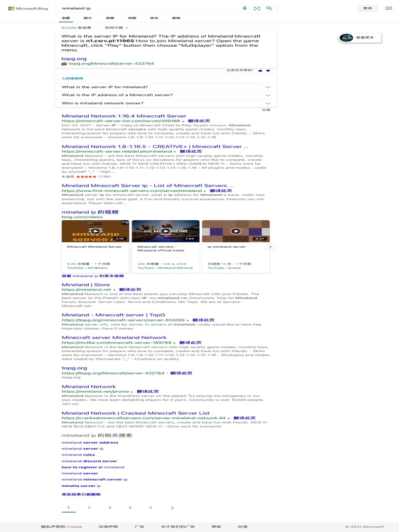Image resolution: width=399 pixels, height=532 pixels.
Task: Go to results page 3
Action: 110,508
